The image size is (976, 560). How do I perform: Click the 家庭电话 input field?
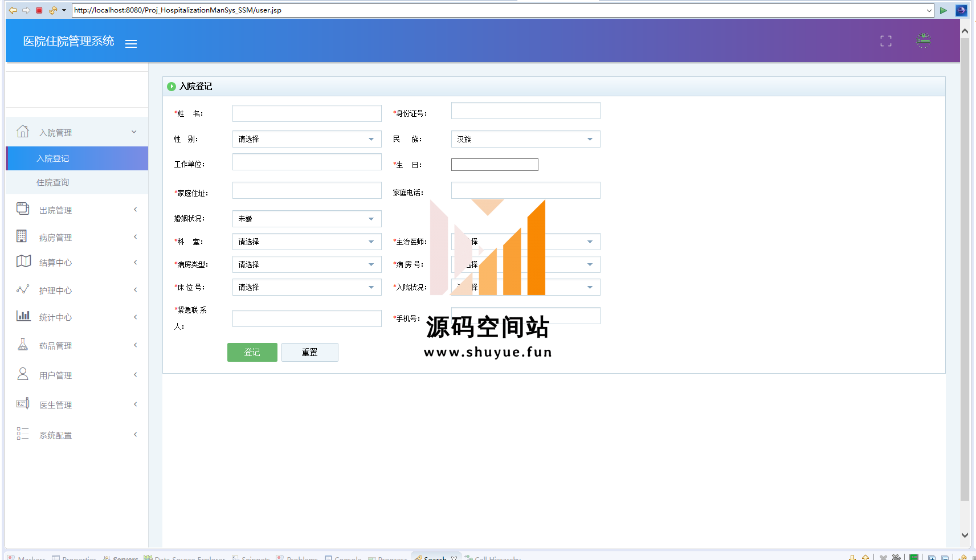click(x=525, y=190)
